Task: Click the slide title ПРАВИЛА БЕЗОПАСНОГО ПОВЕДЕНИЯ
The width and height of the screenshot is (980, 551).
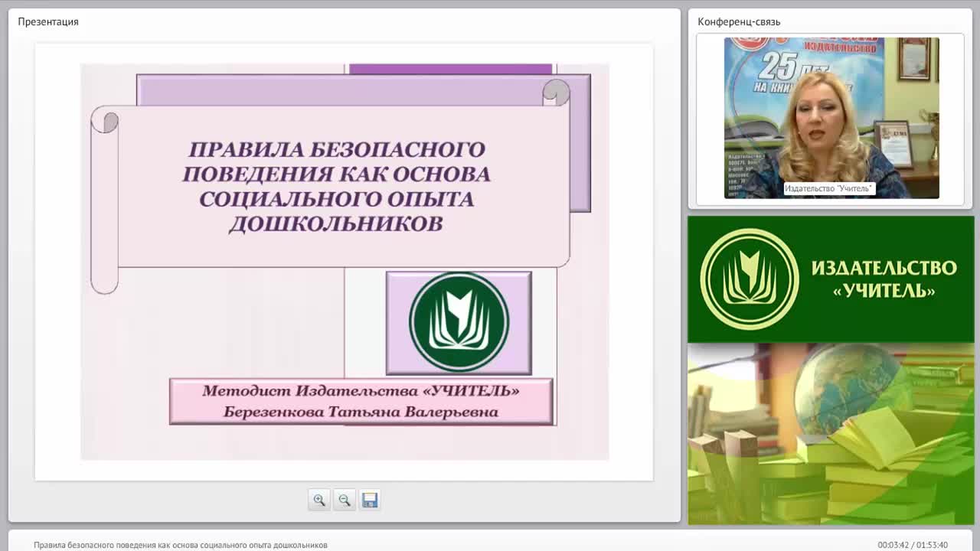Action: (x=336, y=186)
